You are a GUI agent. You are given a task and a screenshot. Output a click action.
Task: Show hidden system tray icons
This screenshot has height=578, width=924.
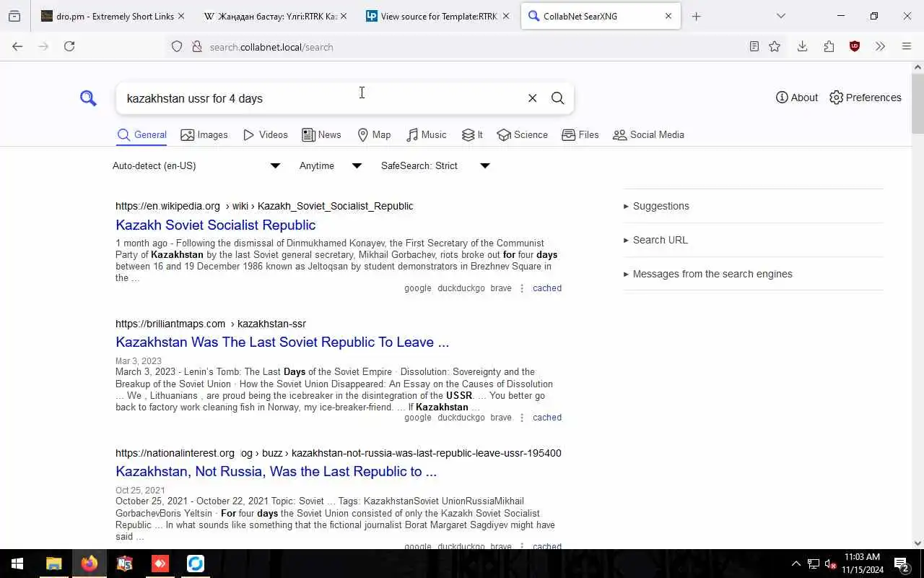click(x=796, y=564)
